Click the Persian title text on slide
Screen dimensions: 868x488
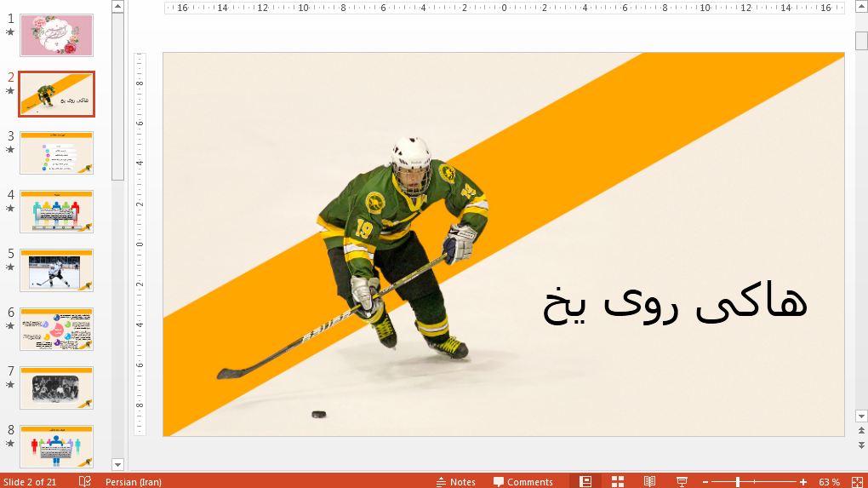coord(675,303)
